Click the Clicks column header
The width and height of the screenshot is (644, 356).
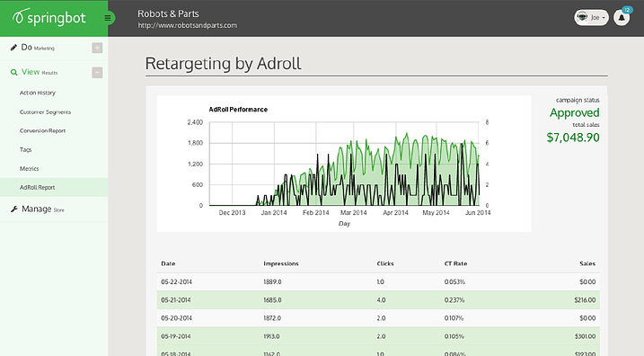[385, 263]
